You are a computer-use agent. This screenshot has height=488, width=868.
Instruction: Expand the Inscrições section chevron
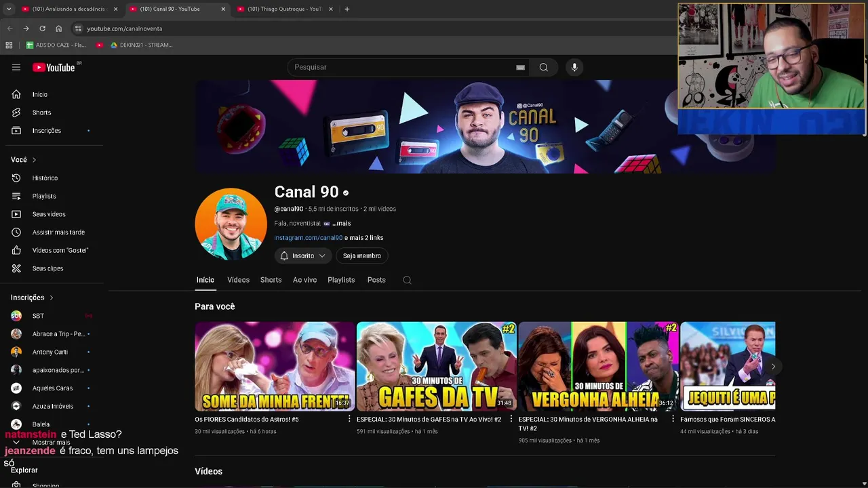[51, 298]
